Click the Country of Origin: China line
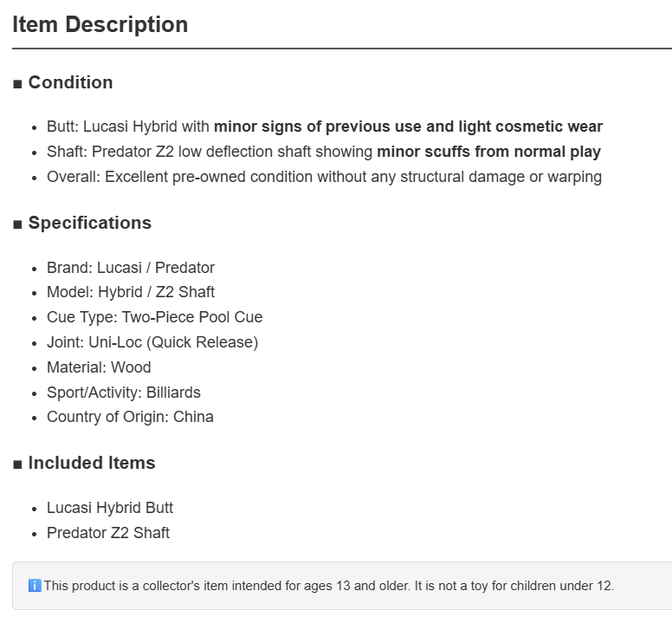Image resolution: width=672 pixels, height=630 pixels. tap(130, 417)
